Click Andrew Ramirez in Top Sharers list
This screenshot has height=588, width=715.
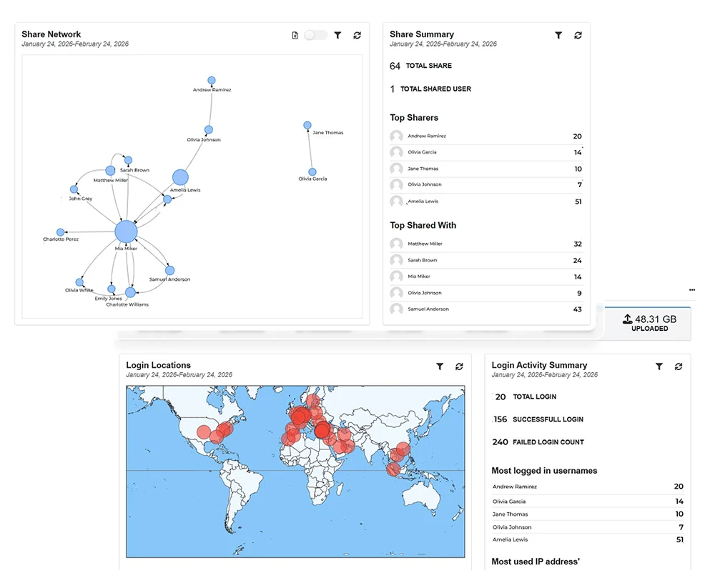click(x=425, y=136)
